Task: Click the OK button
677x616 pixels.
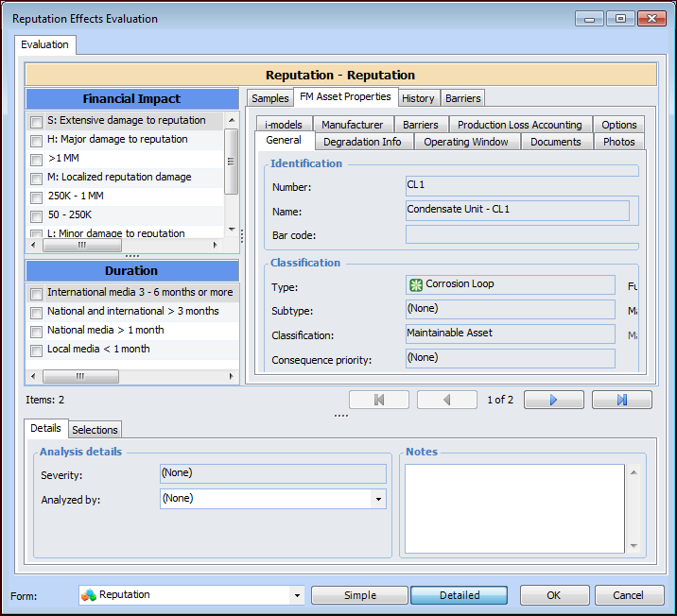Action: (554, 595)
